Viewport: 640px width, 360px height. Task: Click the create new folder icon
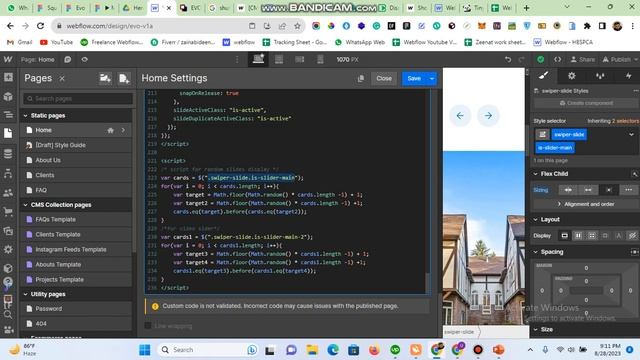[105, 78]
